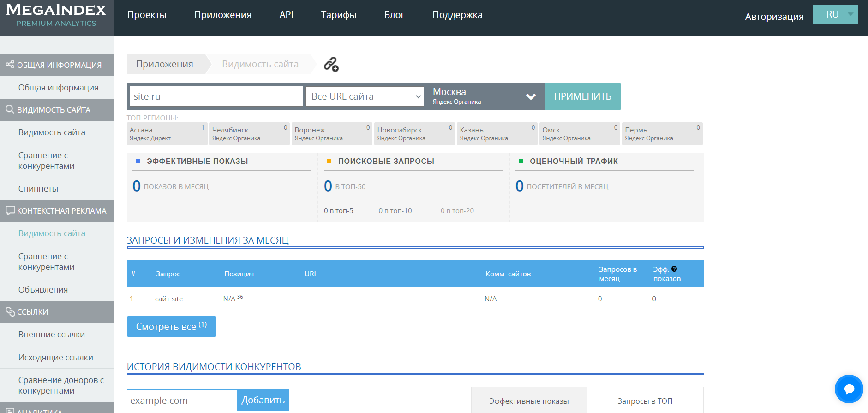Open Тарифы in the top menu
This screenshot has height=413, width=868.
(339, 15)
